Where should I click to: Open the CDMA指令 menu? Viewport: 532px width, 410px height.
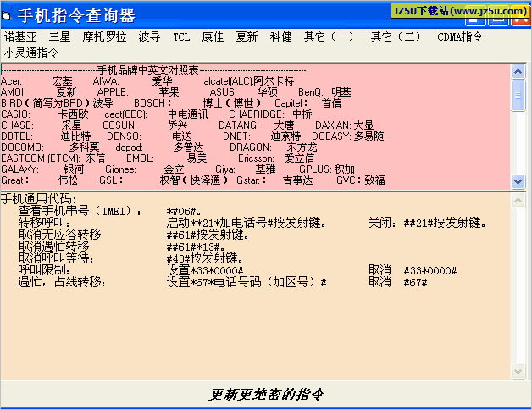[460, 36]
